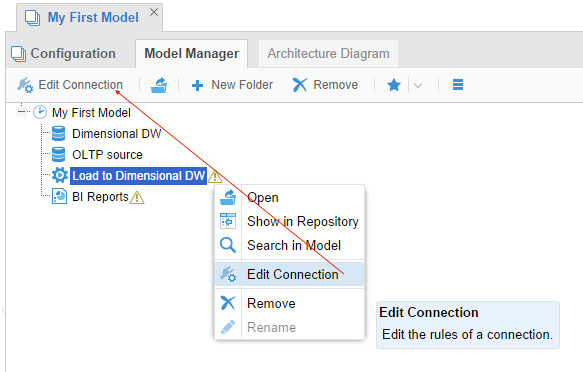Click the clock icon of My First Model
The width and height of the screenshot is (583, 372).
pos(40,112)
